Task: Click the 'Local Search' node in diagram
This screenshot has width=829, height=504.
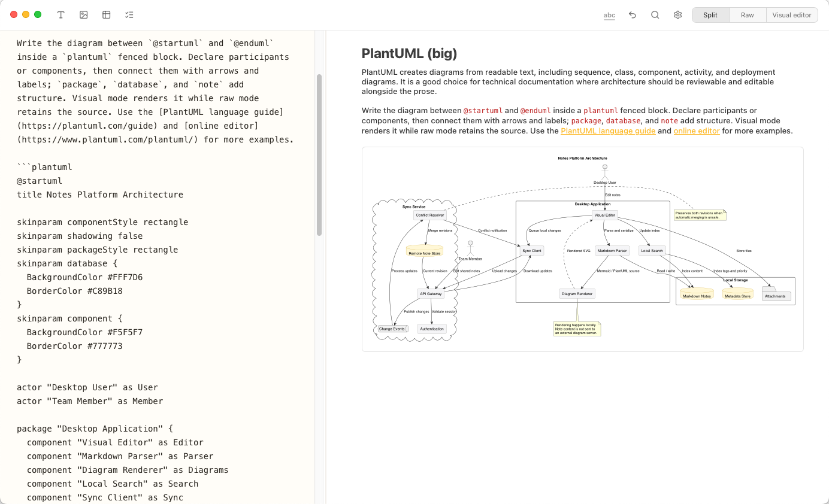Action: tap(652, 251)
